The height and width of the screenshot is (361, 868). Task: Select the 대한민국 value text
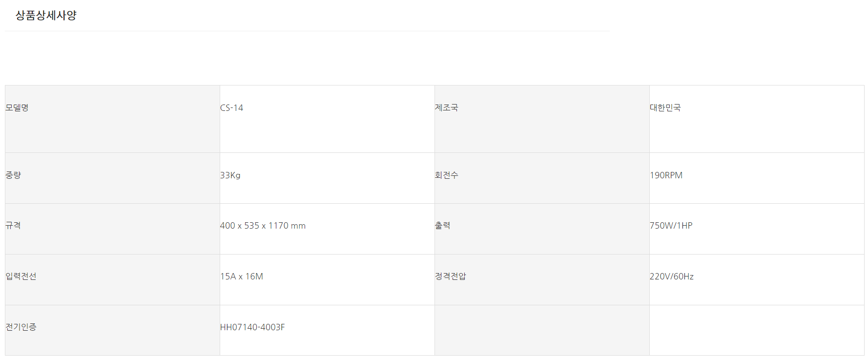[665, 108]
